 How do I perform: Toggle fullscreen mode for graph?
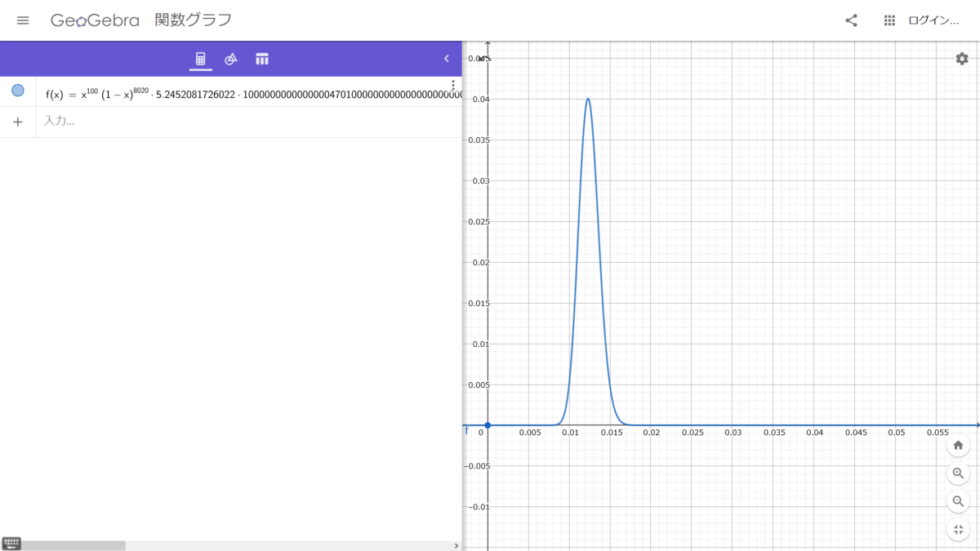pyautogui.click(x=959, y=530)
